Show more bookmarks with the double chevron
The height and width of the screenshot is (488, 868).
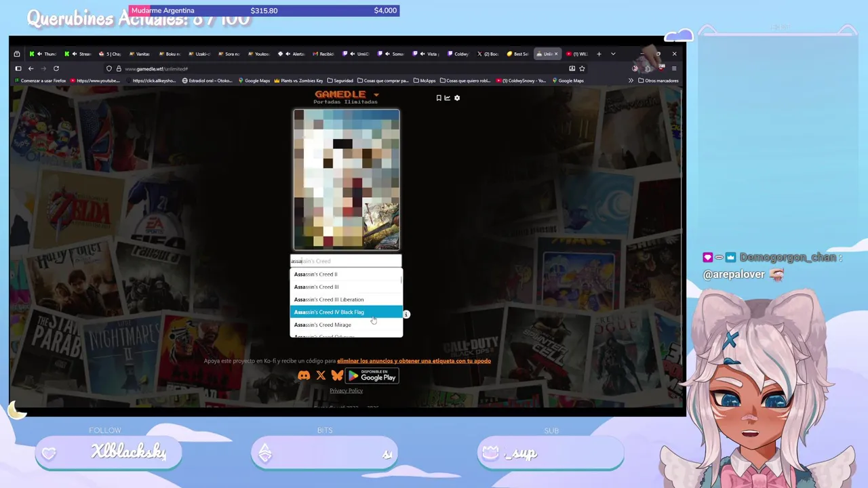coord(631,81)
